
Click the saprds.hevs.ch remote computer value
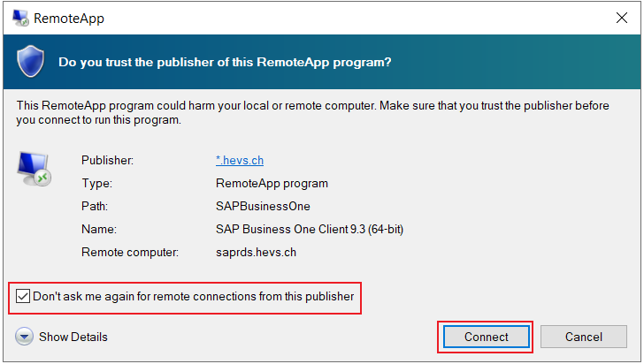pyautogui.click(x=256, y=252)
